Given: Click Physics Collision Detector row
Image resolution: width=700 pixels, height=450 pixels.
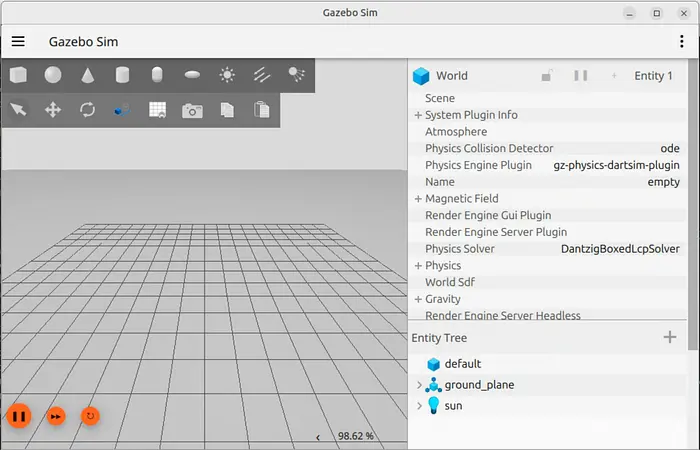Looking at the screenshot, I should click(x=548, y=148).
